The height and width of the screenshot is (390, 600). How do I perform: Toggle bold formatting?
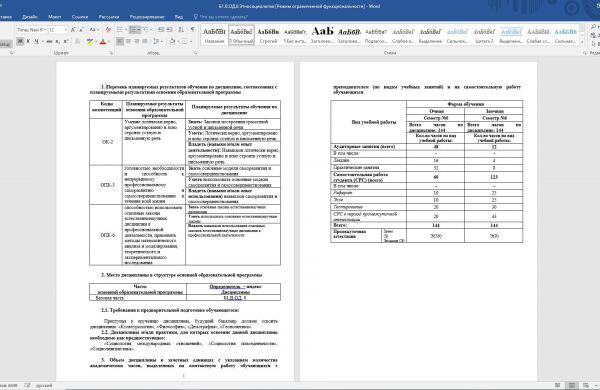[20, 41]
